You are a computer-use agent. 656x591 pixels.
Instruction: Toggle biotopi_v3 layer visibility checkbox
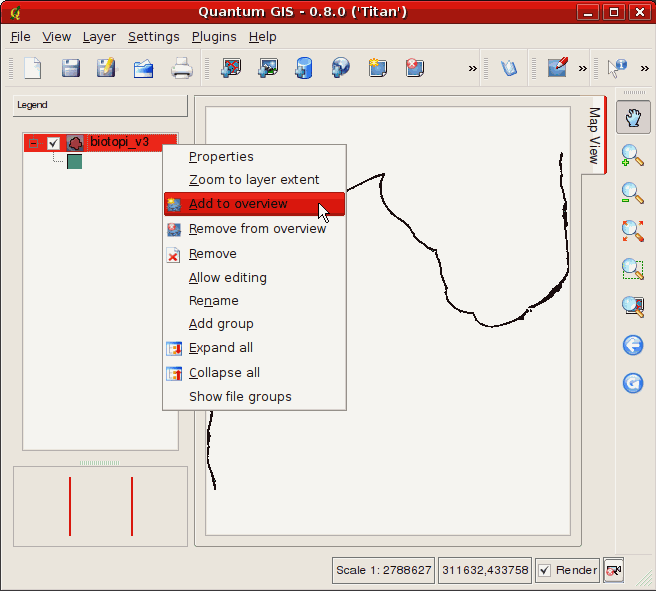53,143
